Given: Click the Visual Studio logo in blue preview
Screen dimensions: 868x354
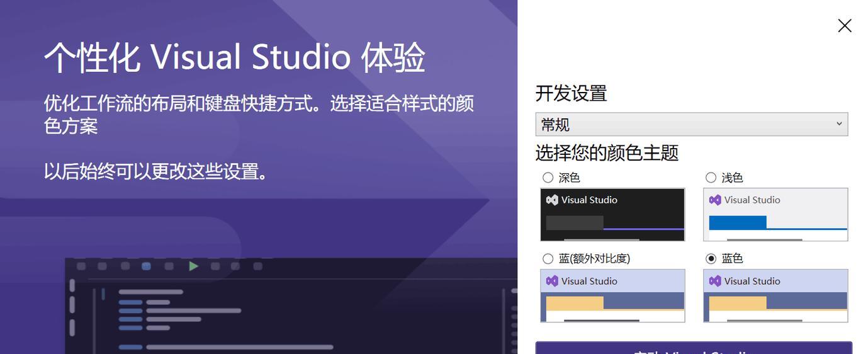Looking at the screenshot, I should point(715,281).
